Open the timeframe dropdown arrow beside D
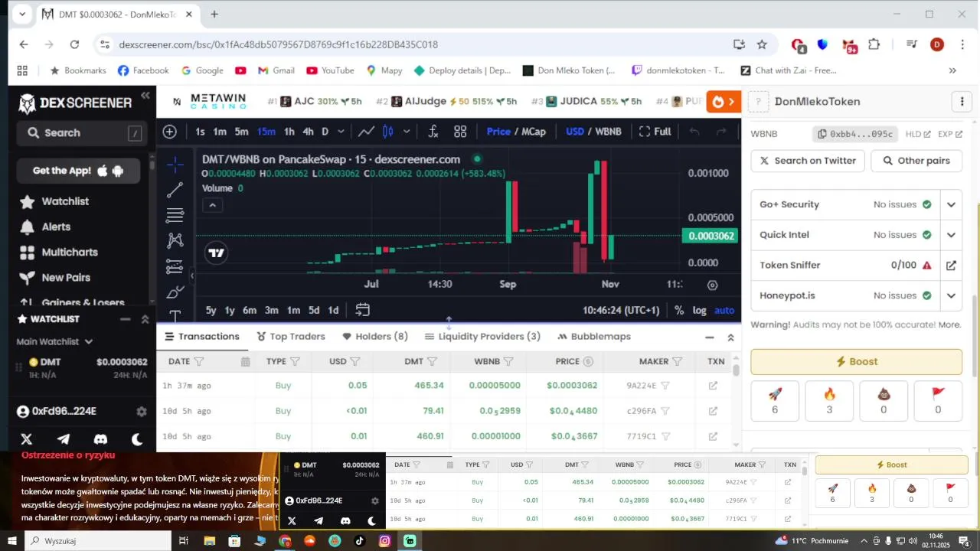 click(342, 132)
